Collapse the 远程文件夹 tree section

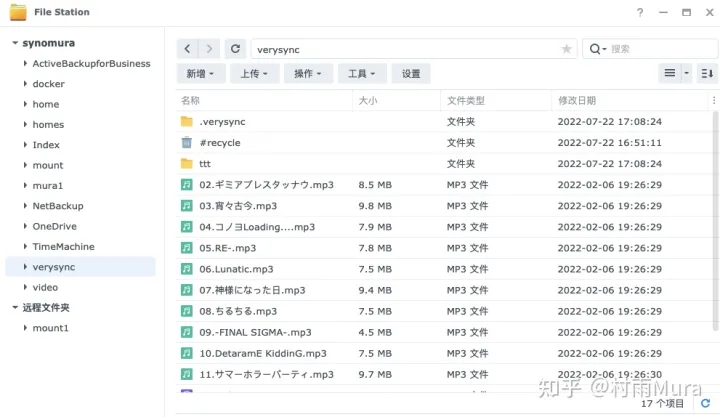coord(15,307)
